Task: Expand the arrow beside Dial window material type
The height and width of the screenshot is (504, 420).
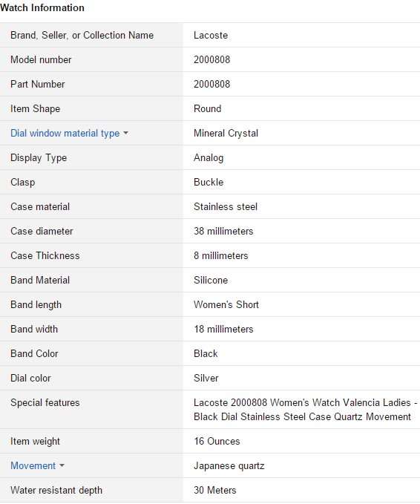Action: coord(125,133)
